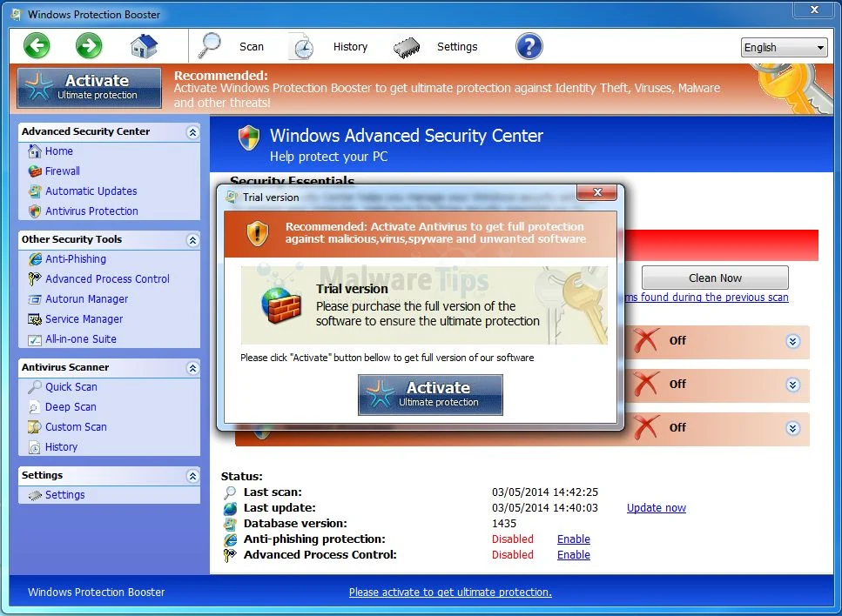Click the All-in-one Suite icon
The image size is (842, 616).
coord(35,339)
